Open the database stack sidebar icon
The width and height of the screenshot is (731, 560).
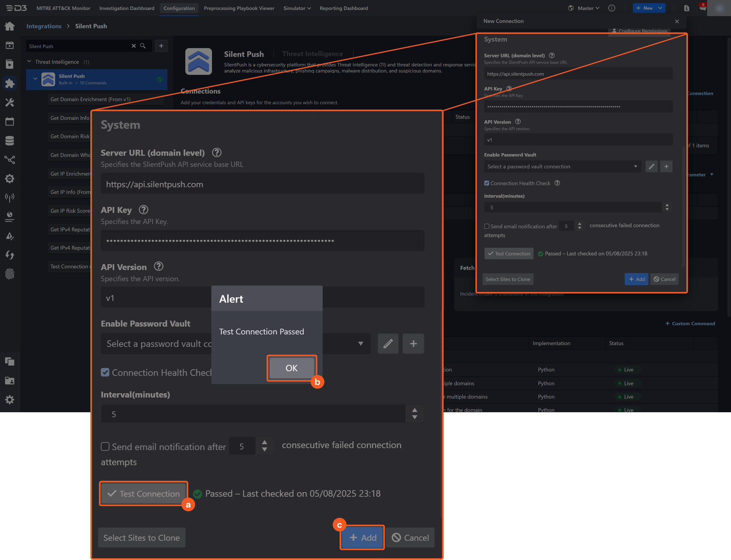[x=10, y=141]
